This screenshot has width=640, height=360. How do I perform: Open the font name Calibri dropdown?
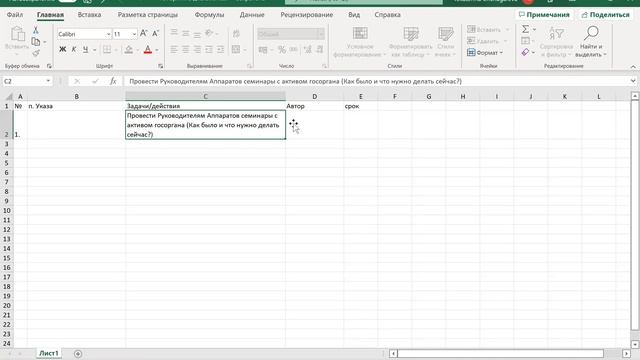pyautogui.click(x=108, y=34)
